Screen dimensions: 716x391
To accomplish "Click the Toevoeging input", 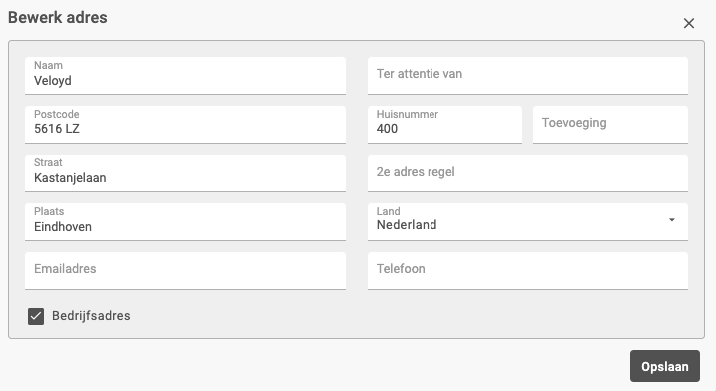I will [x=610, y=125].
